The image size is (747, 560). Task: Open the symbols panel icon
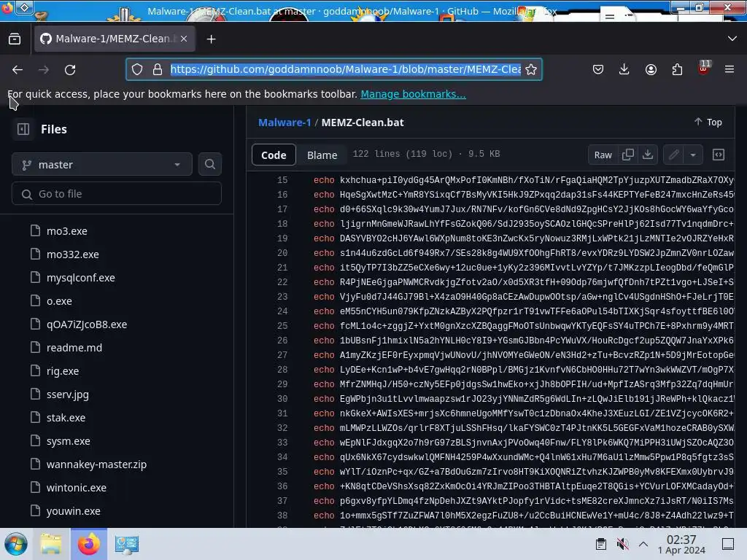pyautogui.click(x=719, y=155)
